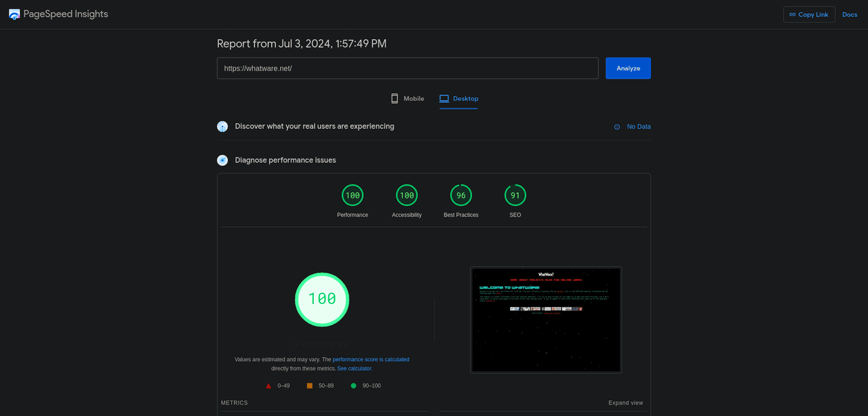Click the URL input field with whatware.net
Viewport: 868px width, 416px height.
pos(407,68)
